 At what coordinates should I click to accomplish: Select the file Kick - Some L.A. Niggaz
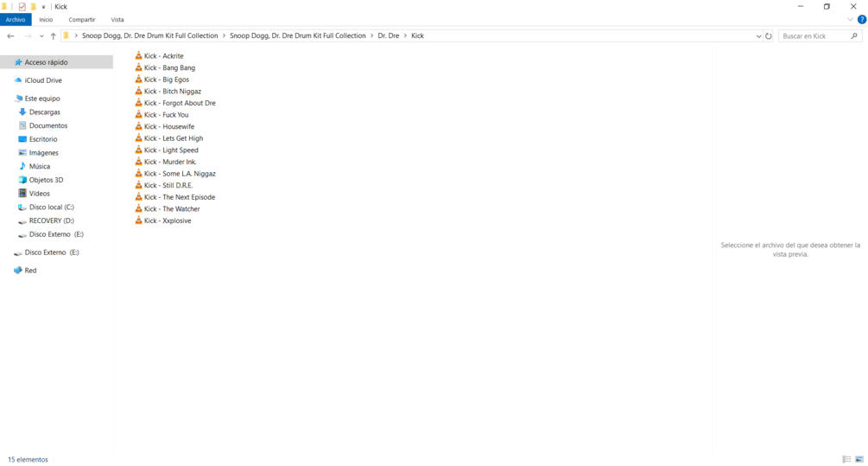coord(180,174)
